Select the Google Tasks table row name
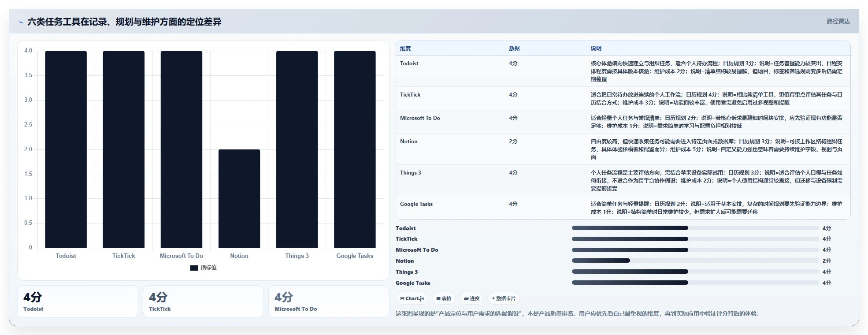This screenshot has height=335, width=868. coord(416,204)
